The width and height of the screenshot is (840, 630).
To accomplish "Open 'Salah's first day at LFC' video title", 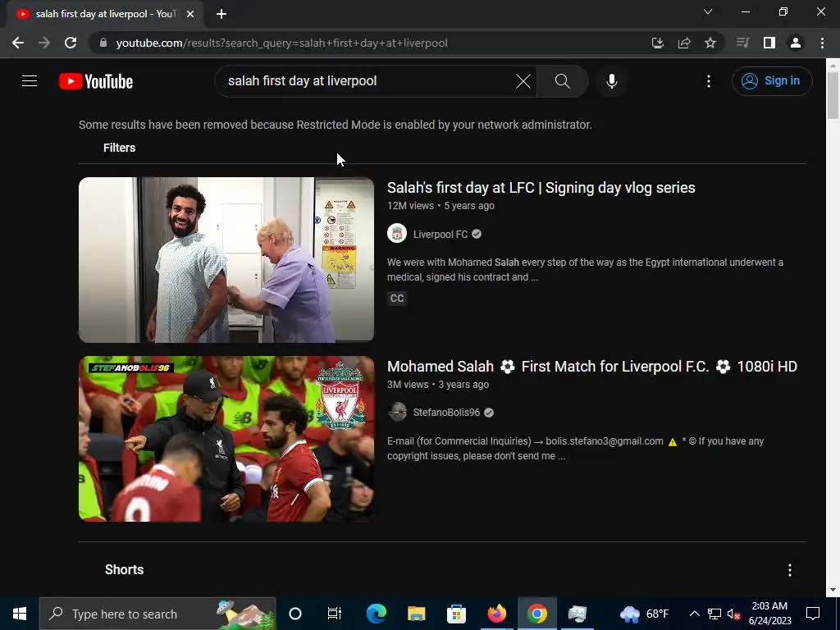I will pyautogui.click(x=541, y=188).
